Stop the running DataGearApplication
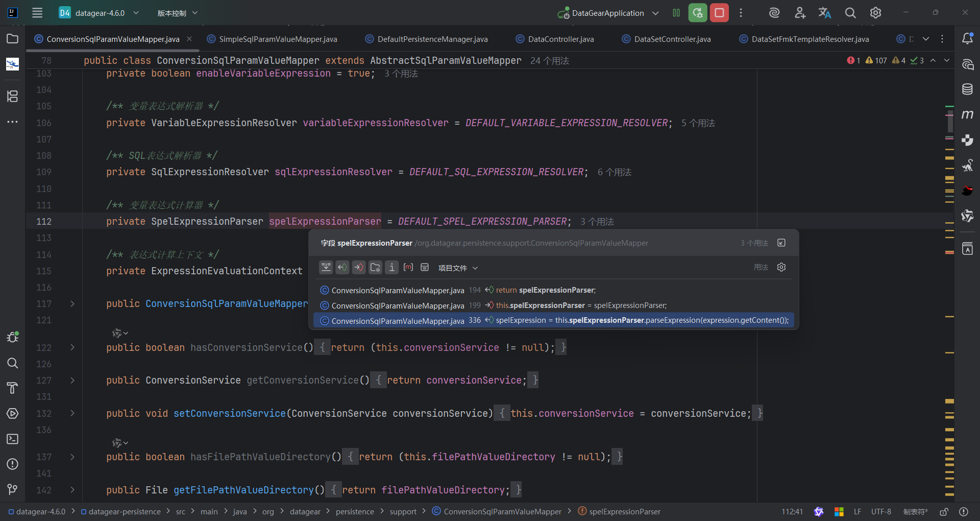 [719, 13]
